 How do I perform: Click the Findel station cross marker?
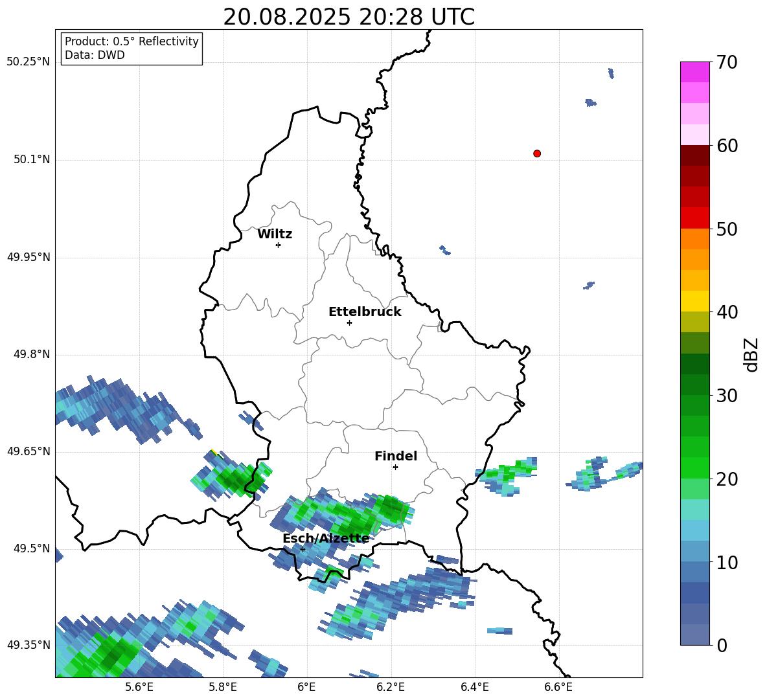click(395, 468)
